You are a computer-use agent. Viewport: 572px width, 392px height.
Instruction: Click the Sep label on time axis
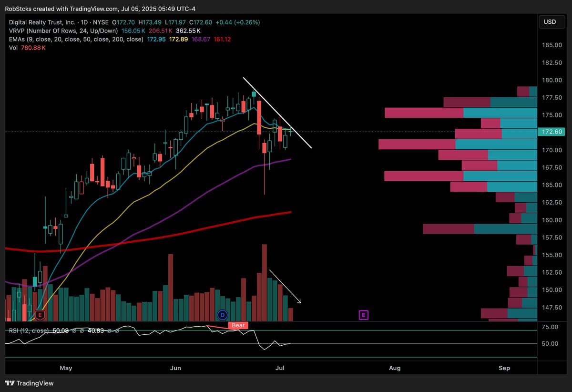[x=504, y=368]
